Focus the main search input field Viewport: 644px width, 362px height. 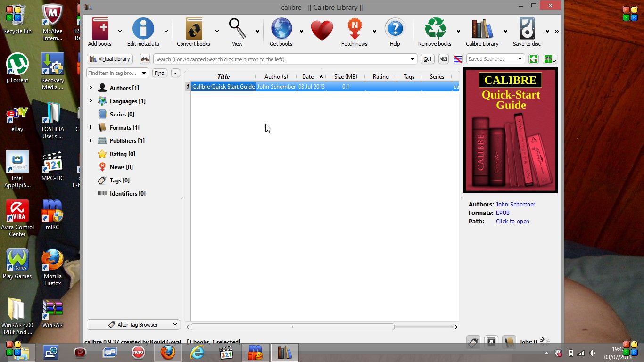(285, 59)
